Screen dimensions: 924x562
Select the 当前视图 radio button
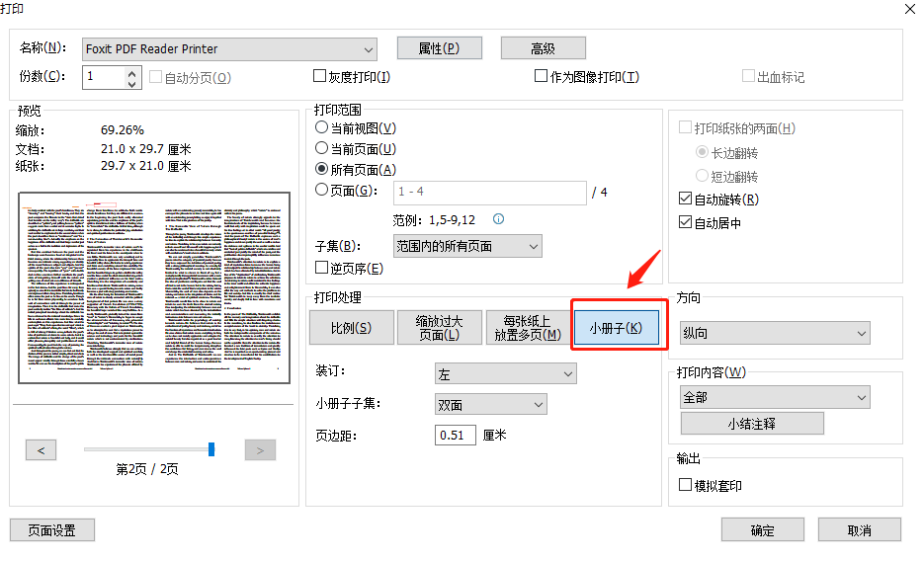click(321, 128)
